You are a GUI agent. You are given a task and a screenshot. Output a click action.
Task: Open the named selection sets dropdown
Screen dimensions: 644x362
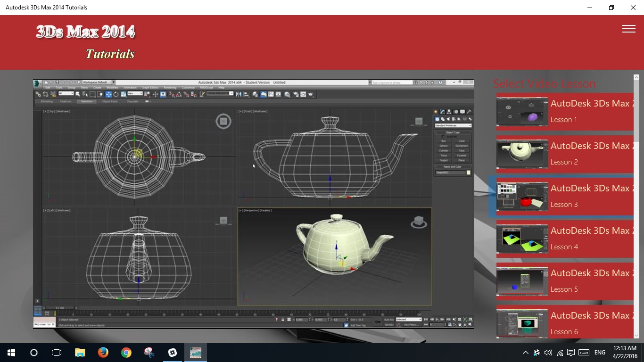coord(220,93)
